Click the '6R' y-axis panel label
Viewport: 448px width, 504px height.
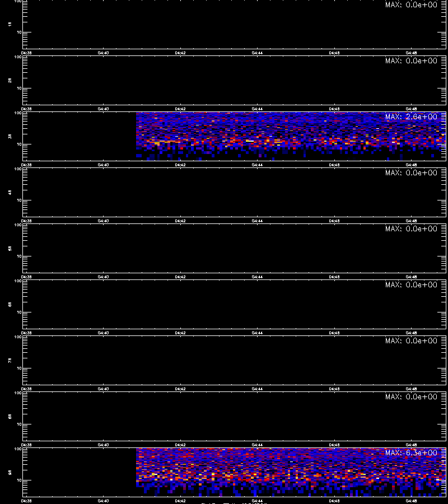pos(10,304)
